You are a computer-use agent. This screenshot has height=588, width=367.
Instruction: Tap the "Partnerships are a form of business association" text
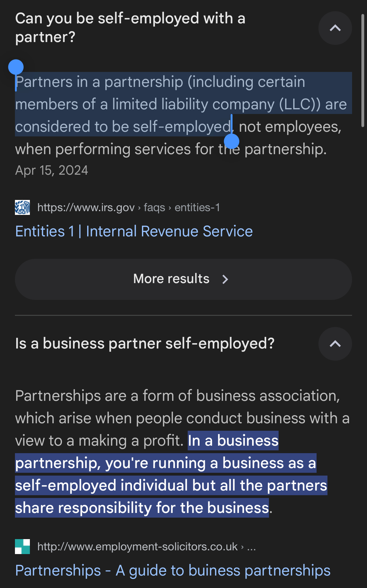(177, 396)
